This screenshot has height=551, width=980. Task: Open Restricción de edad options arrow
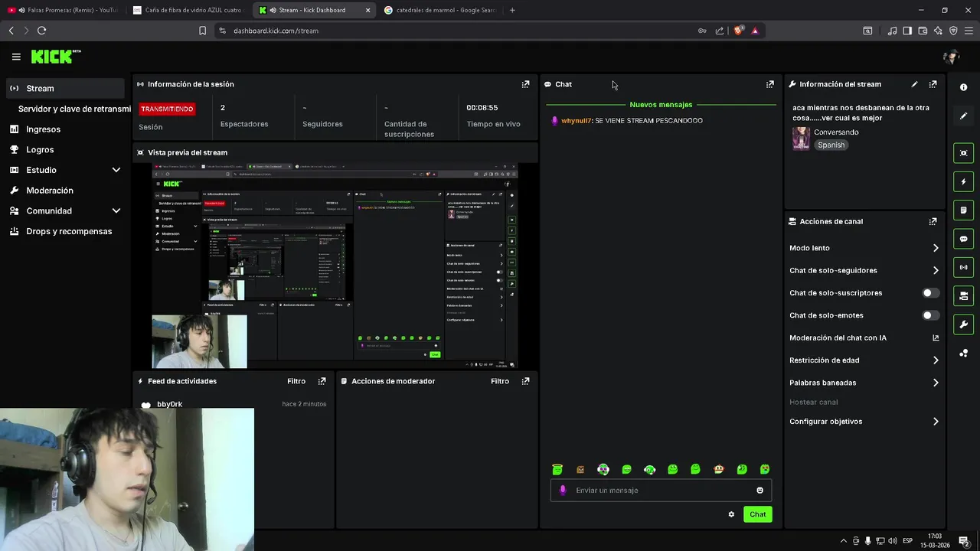click(x=936, y=360)
